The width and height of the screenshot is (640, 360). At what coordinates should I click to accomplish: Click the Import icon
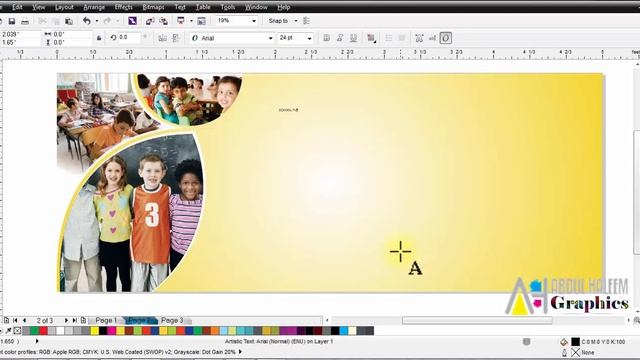coord(150,21)
